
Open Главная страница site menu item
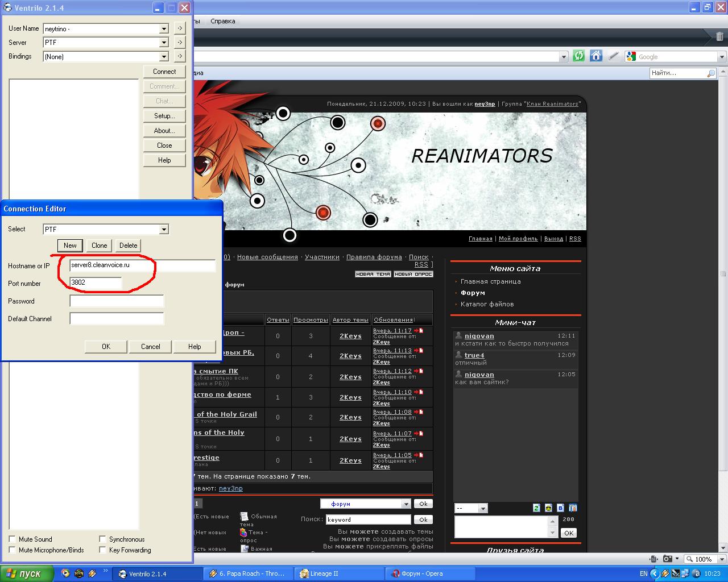pos(490,281)
